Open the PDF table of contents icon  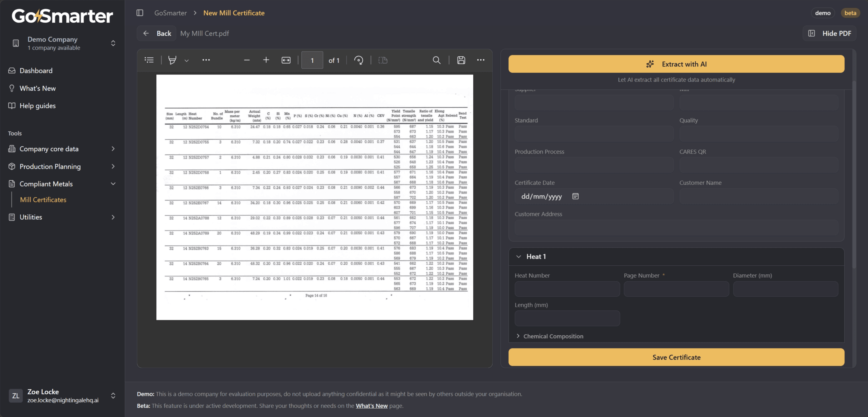click(149, 60)
